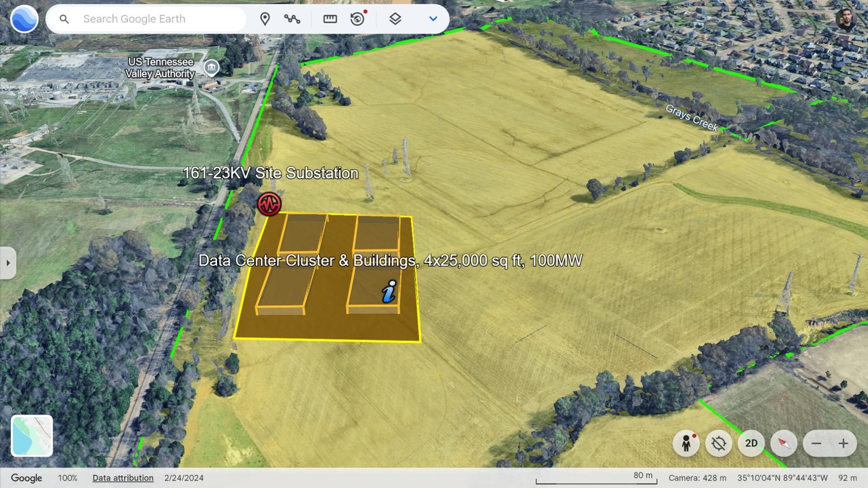868x488 pixels.
Task: Click the 92 m elevation readout
Action: click(x=848, y=478)
